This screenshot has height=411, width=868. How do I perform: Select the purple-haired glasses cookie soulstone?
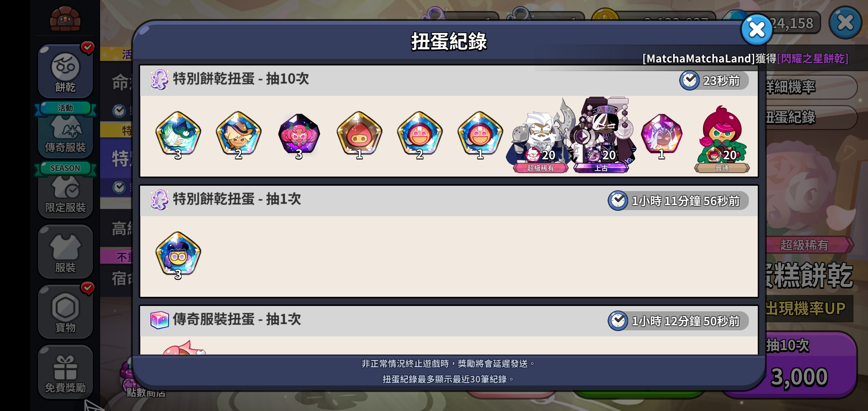[178, 255]
